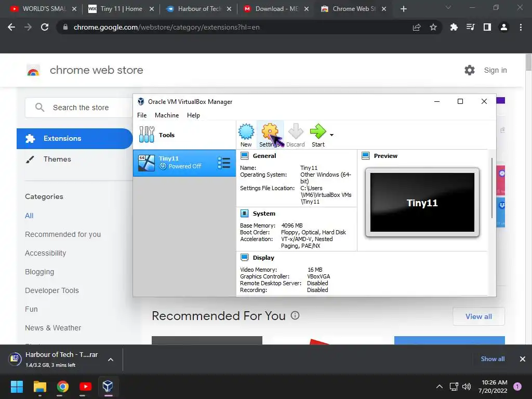This screenshot has height=399, width=532.
Task: Click Show all downloads
Action: pos(493,359)
